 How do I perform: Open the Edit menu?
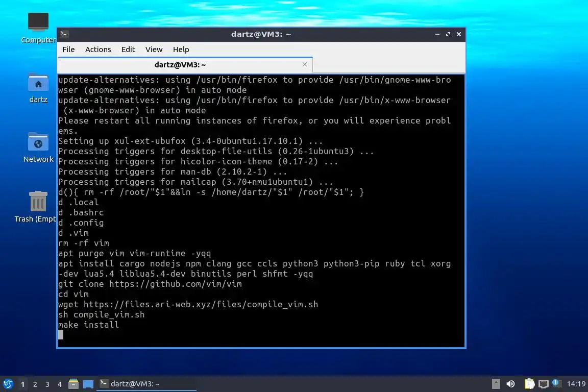(x=128, y=50)
